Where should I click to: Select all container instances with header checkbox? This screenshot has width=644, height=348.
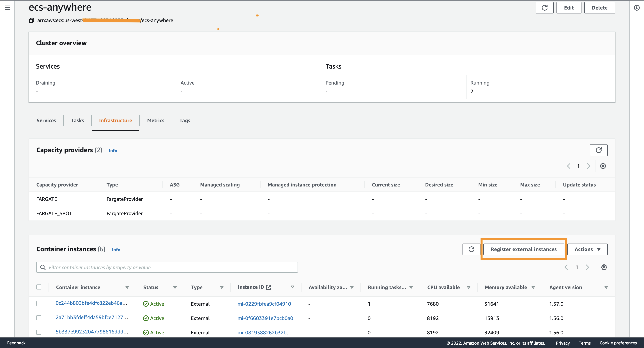point(39,287)
